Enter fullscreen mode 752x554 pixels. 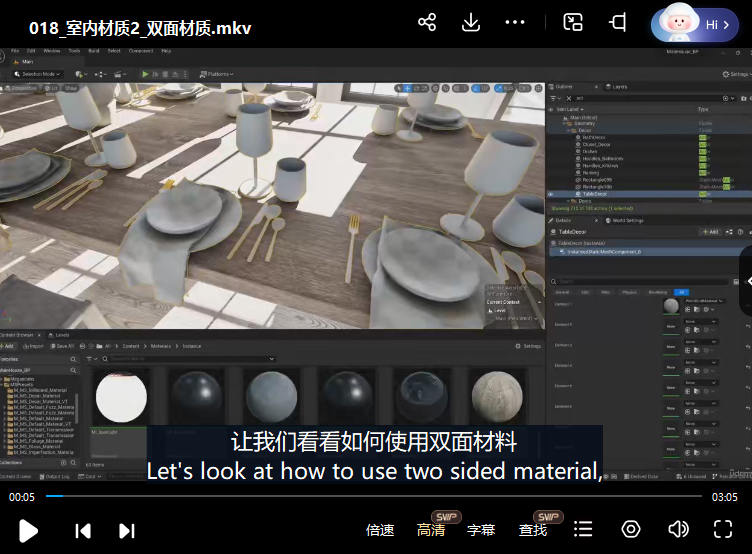click(x=722, y=529)
